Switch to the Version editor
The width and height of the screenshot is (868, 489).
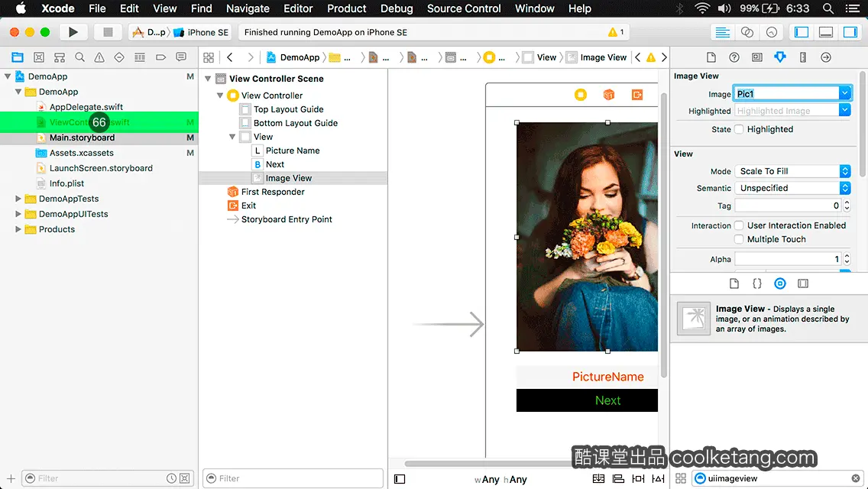point(772,32)
